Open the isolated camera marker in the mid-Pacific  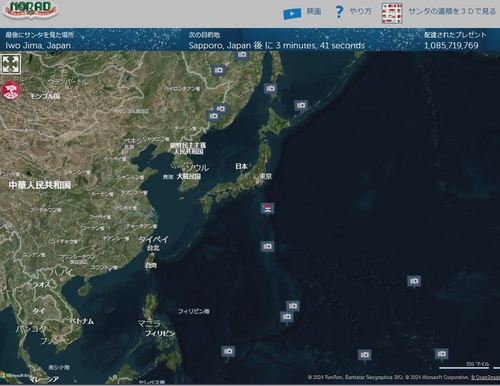(414, 282)
